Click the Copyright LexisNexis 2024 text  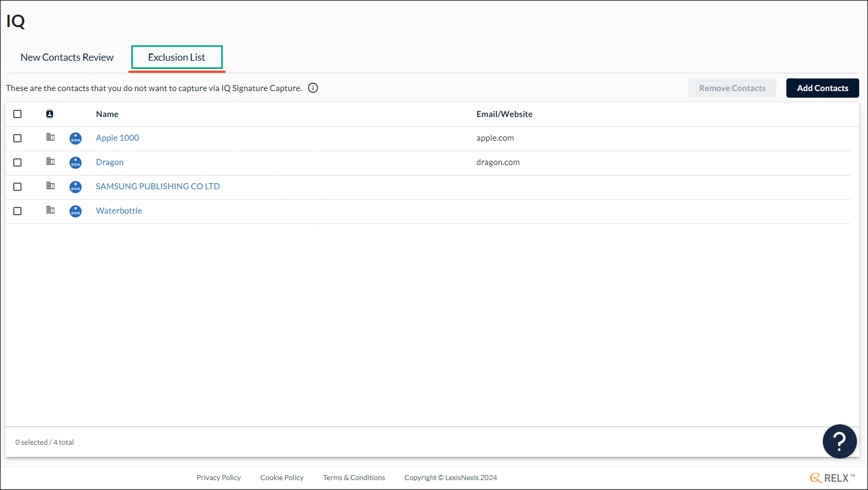pyautogui.click(x=451, y=478)
